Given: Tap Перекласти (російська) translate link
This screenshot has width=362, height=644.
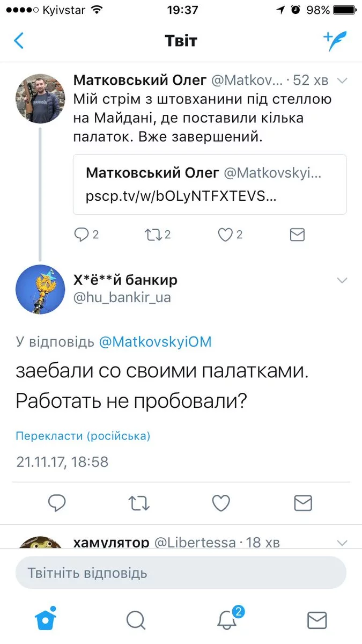Looking at the screenshot, I should [x=83, y=436].
